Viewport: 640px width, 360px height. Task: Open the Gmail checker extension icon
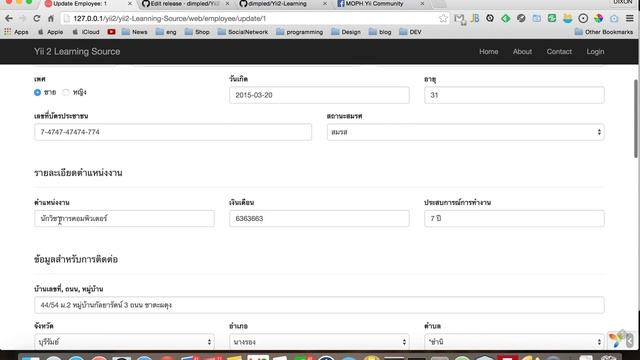pos(460,19)
